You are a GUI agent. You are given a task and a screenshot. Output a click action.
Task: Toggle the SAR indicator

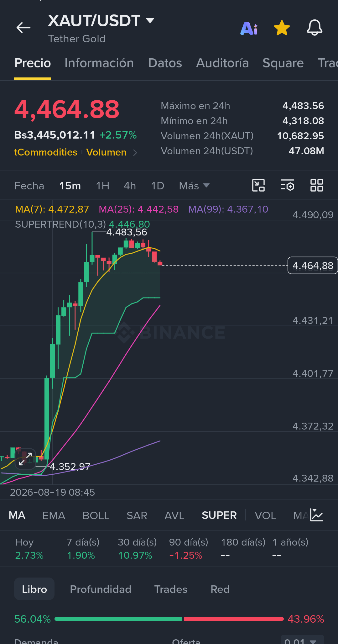click(137, 515)
